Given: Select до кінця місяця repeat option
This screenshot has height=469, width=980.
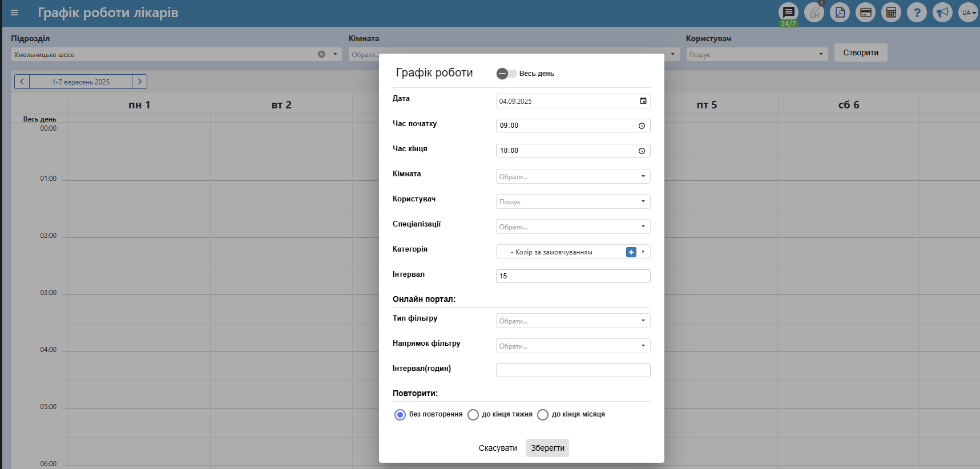Looking at the screenshot, I should [x=543, y=415].
